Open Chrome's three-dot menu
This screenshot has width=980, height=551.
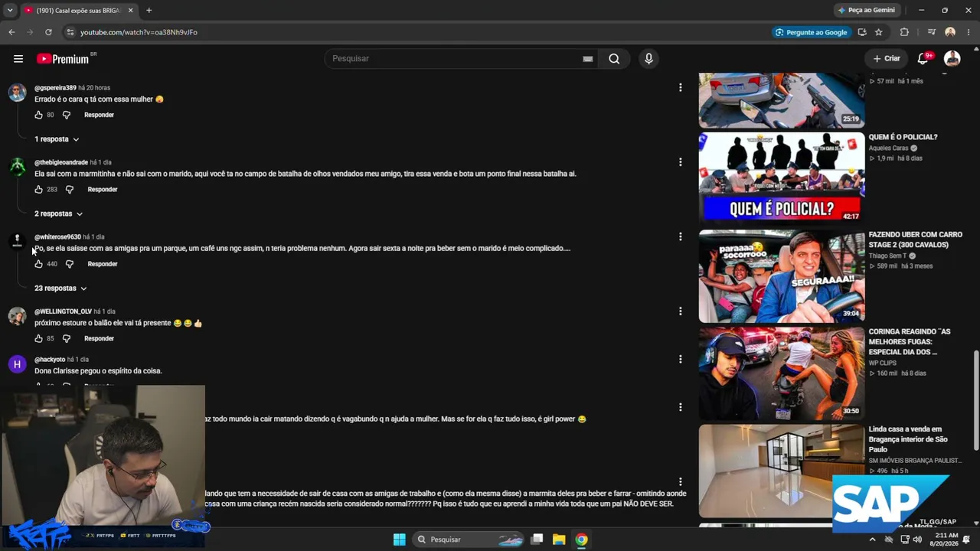click(969, 32)
